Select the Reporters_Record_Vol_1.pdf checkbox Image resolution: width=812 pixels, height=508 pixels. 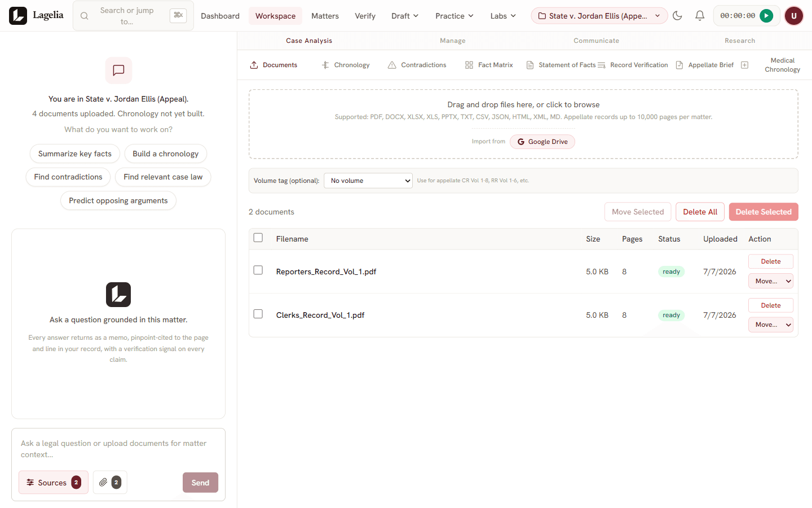click(x=258, y=270)
